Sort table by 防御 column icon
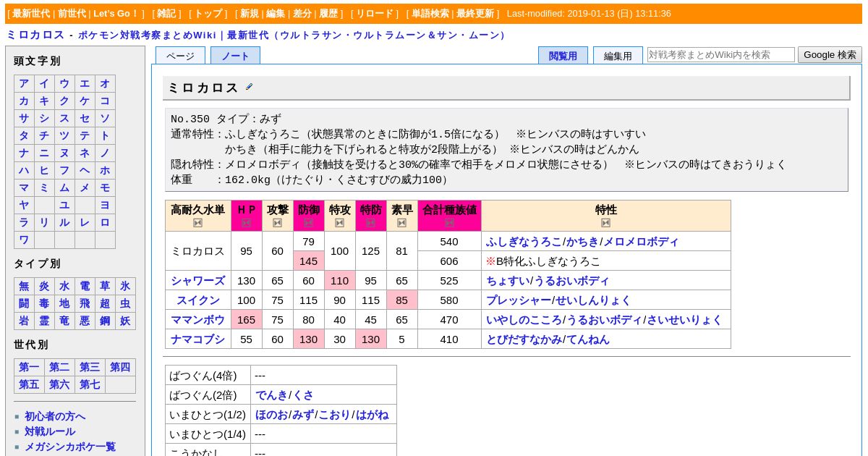 coord(309,223)
